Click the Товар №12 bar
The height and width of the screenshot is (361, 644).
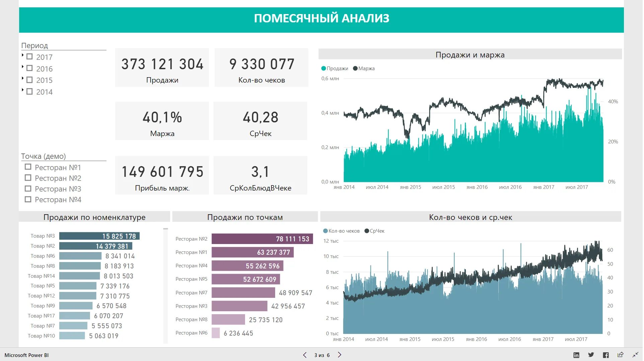pyautogui.click(x=78, y=296)
